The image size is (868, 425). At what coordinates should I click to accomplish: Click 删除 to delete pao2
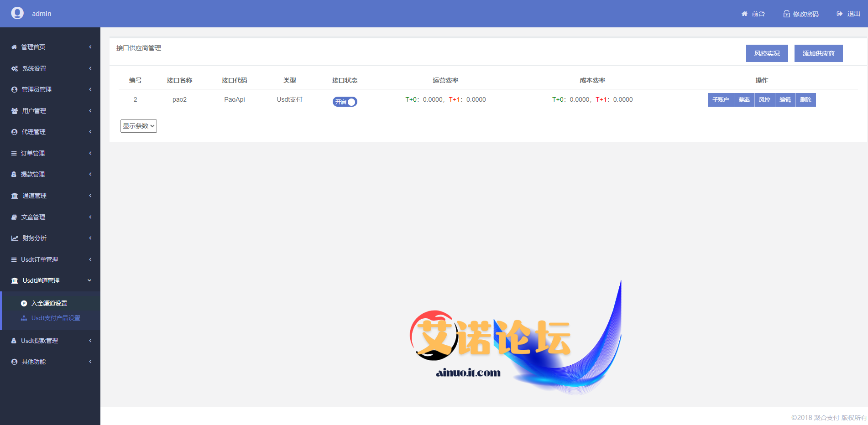tap(805, 100)
